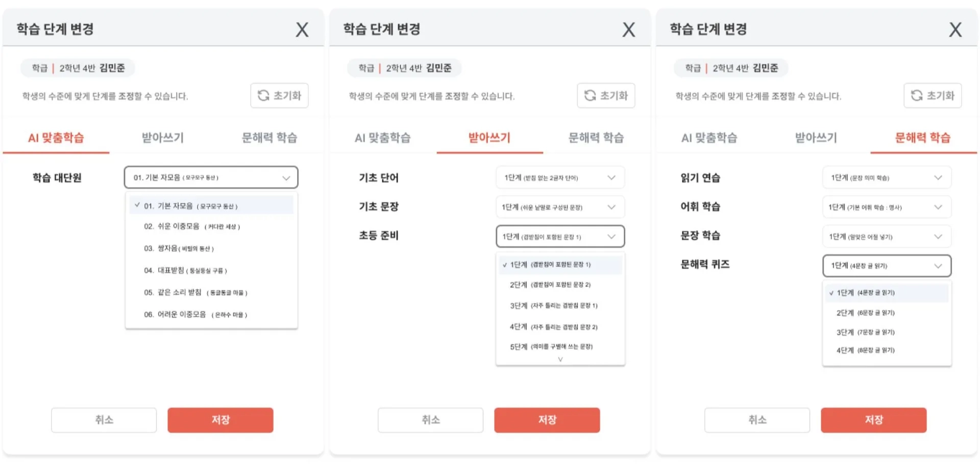Click chevron arrow of 학습 대단원 combo box

[286, 178]
